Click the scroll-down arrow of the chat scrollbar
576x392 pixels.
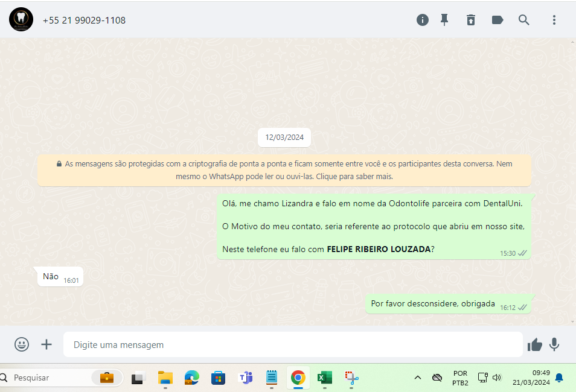(x=573, y=321)
